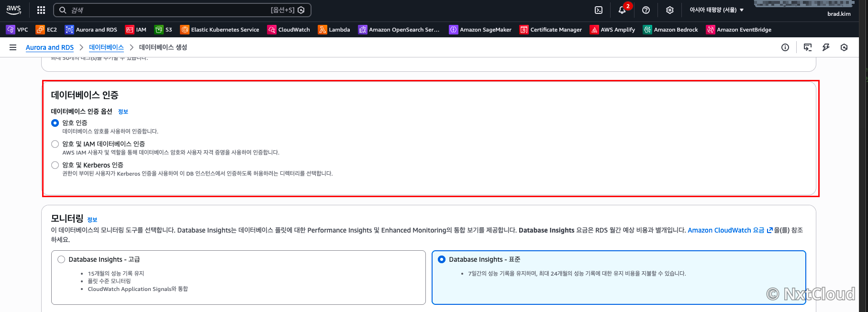Viewport: 868px width, 312px height.
Task: Open AWS Amplify shortcut
Action: click(612, 30)
